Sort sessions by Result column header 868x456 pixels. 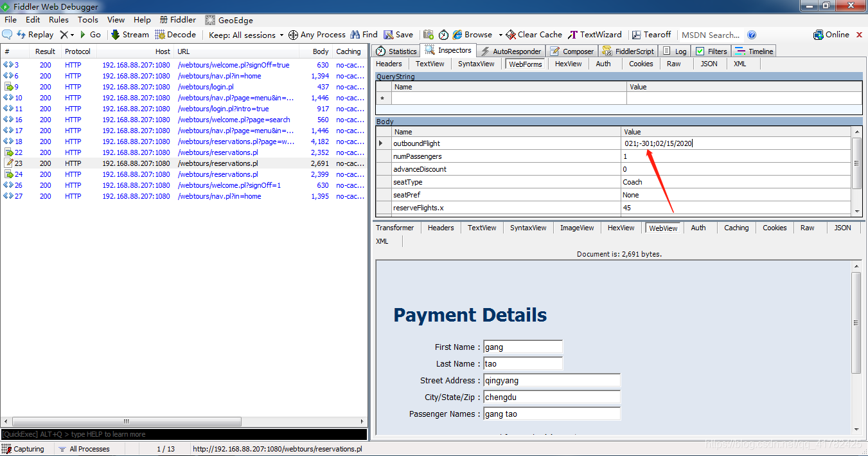(45, 51)
